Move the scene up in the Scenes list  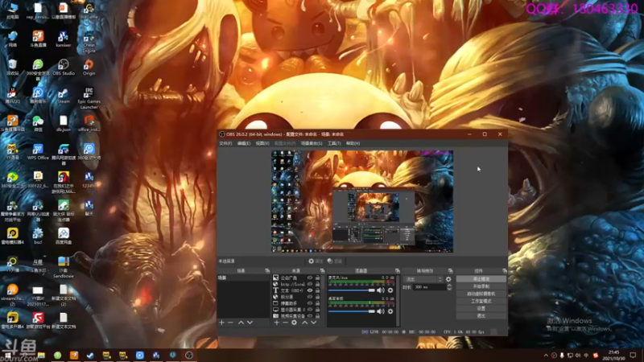click(x=241, y=323)
